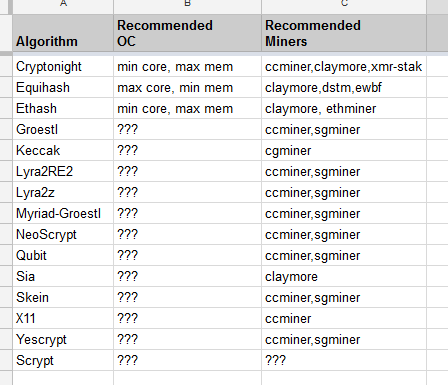Select the claymore, ethminer cell
The image size is (448, 385).
tap(344, 108)
